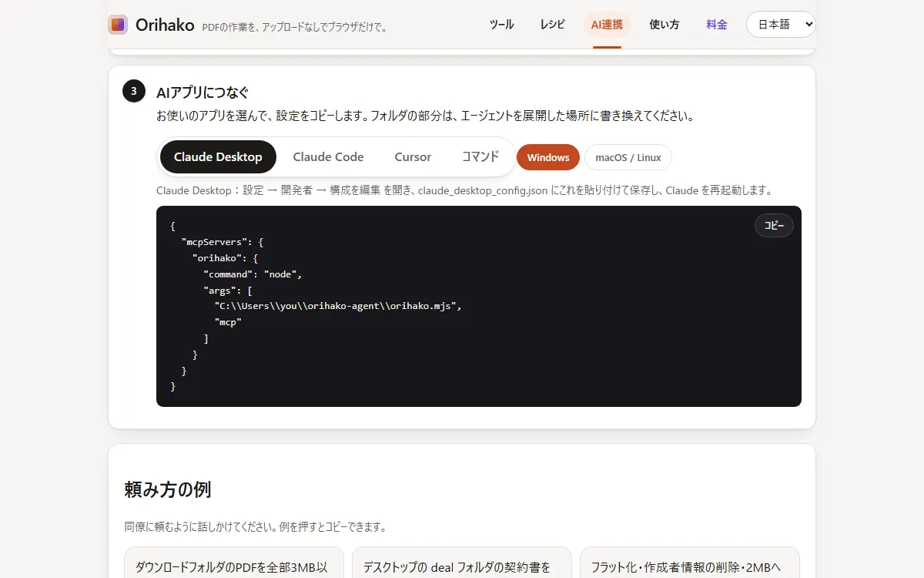Open the 使い方 page
Viewport: 924px width, 578px height.
click(664, 25)
